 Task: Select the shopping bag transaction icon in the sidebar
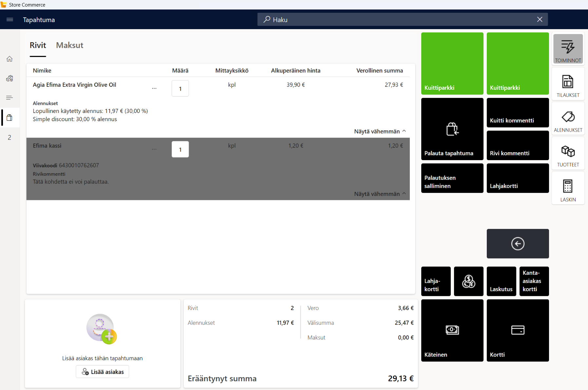(9, 118)
